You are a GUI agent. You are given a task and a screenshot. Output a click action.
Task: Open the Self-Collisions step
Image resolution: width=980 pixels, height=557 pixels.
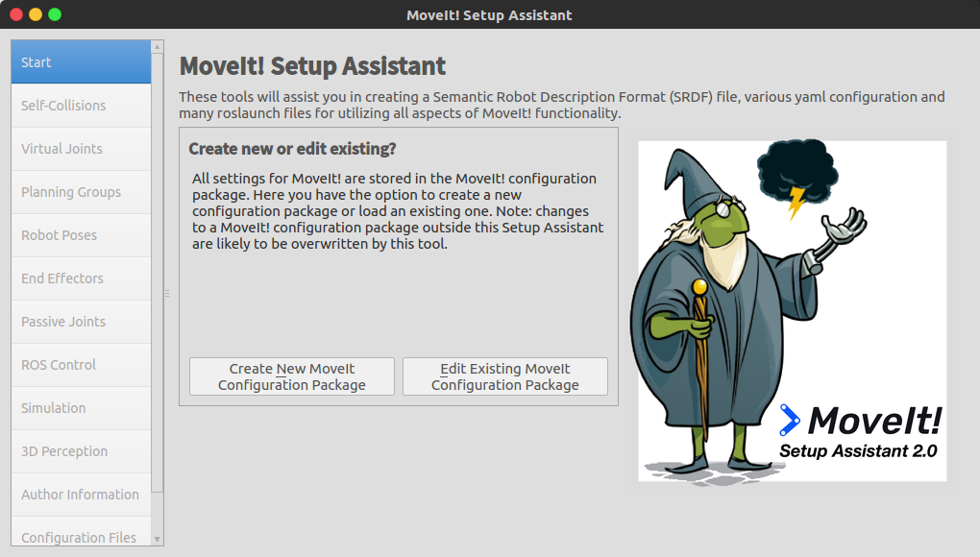pyautogui.click(x=81, y=106)
